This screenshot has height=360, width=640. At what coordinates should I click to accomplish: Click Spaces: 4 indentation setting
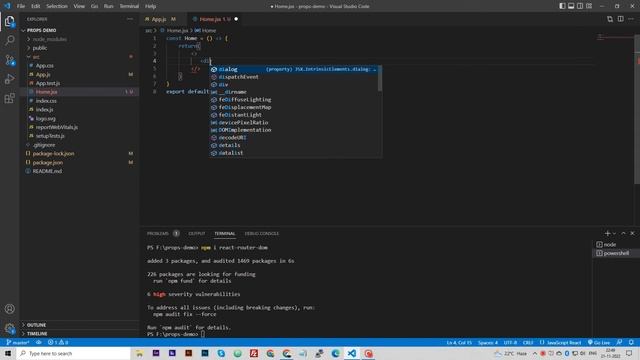pyautogui.click(x=488, y=342)
